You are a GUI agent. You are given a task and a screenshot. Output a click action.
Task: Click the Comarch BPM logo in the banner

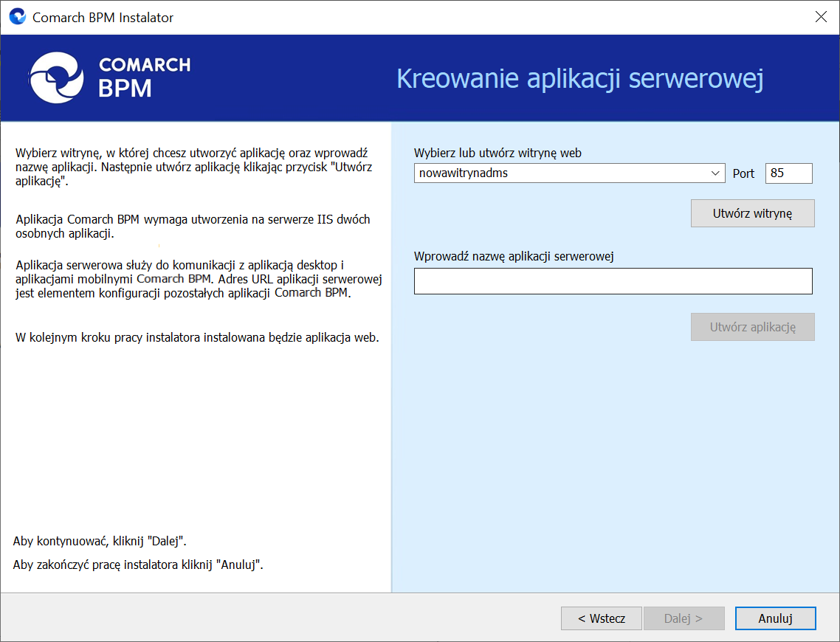(x=110, y=78)
